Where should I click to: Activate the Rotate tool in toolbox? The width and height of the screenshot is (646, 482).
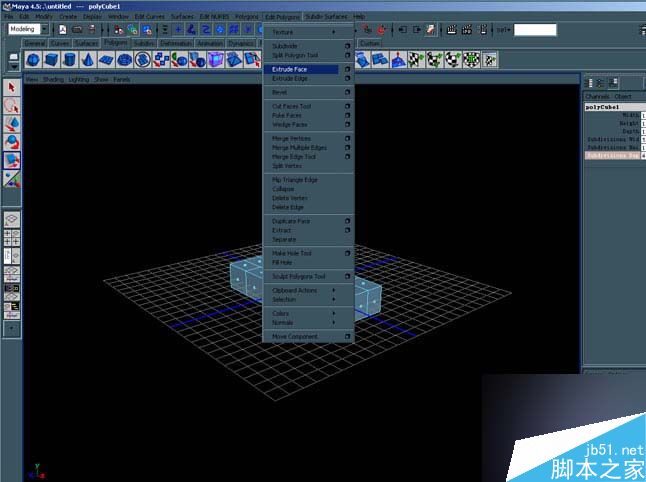12,142
